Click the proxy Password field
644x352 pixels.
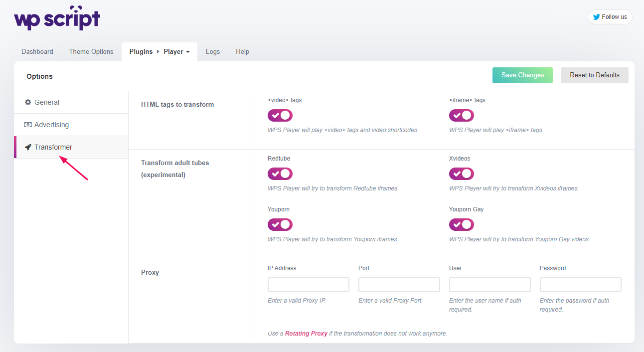581,285
